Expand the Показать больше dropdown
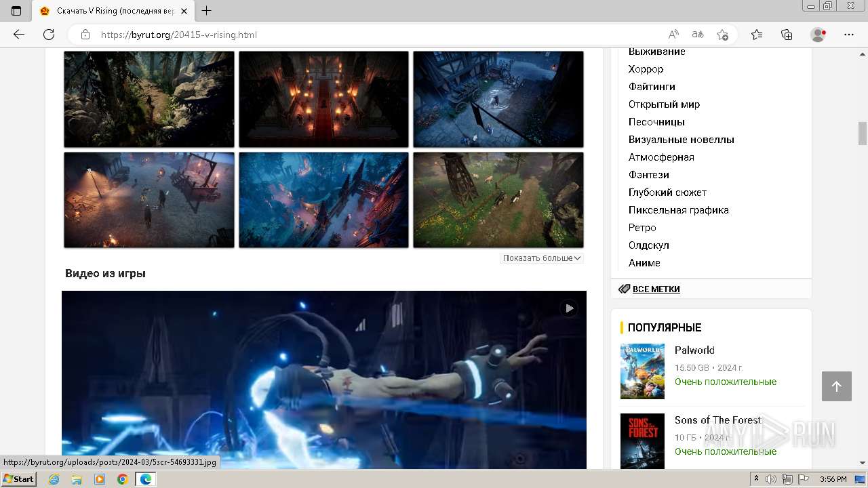Image resolution: width=868 pixels, height=488 pixels. coord(542,258)
